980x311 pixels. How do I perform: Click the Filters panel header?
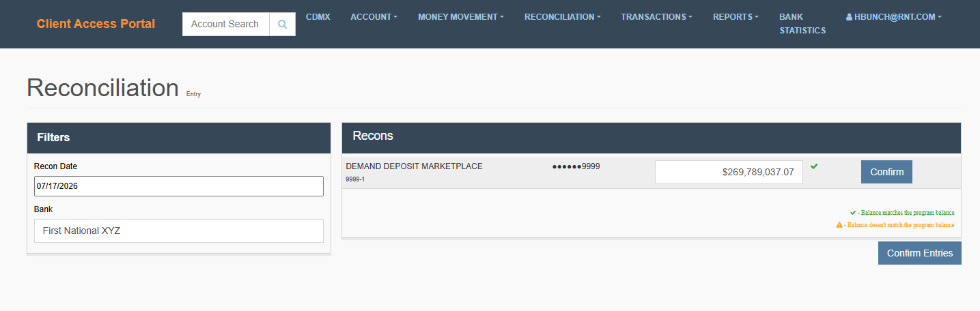[179, 138]
